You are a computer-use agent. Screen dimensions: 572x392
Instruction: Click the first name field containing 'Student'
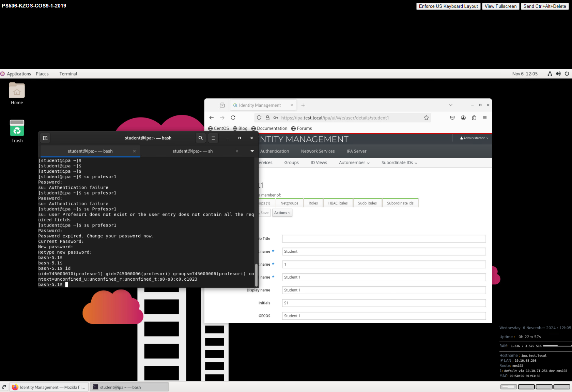coord(384,251)
